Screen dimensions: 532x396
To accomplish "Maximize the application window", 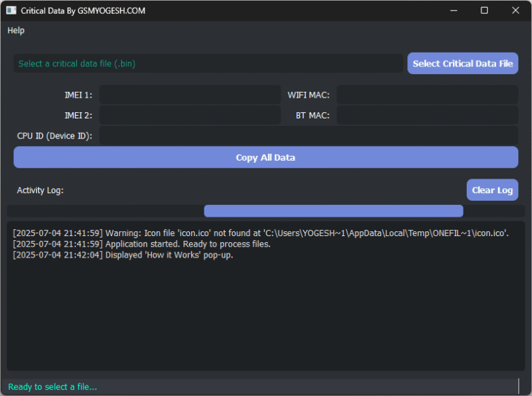I will (484, 10).
